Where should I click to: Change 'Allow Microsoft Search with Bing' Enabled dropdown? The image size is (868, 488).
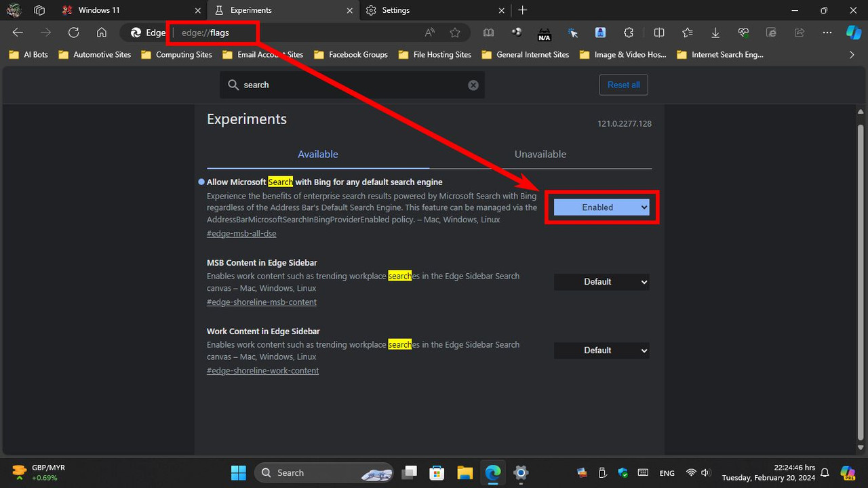click(601, 207)
